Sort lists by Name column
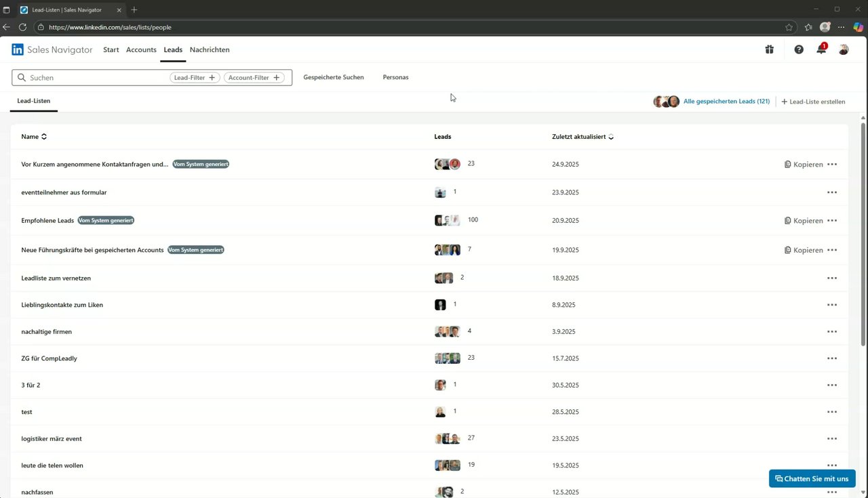This screenshot has width=868, height=498. click(34, 137)
